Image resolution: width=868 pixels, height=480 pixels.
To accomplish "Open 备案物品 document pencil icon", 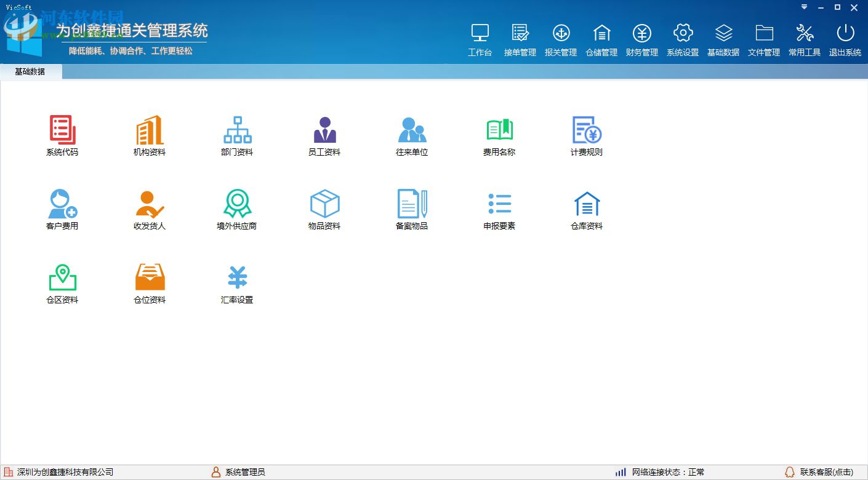I will (412, 204).
